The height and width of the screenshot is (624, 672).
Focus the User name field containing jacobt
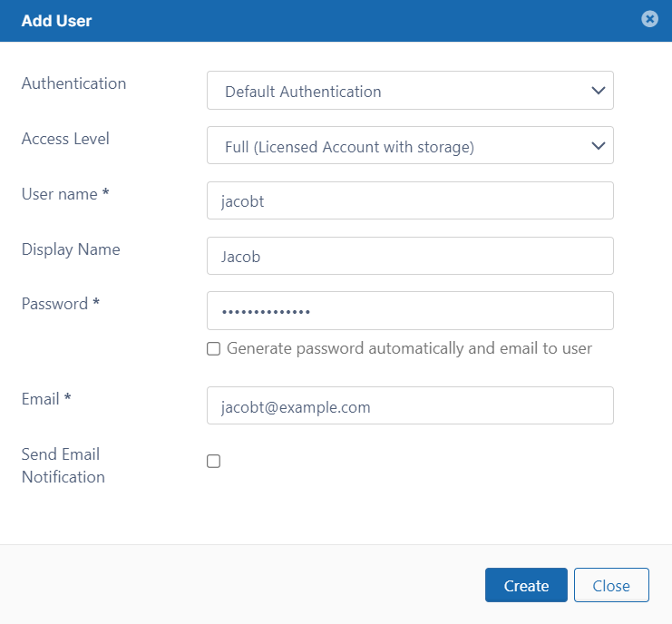coord(410,200)
